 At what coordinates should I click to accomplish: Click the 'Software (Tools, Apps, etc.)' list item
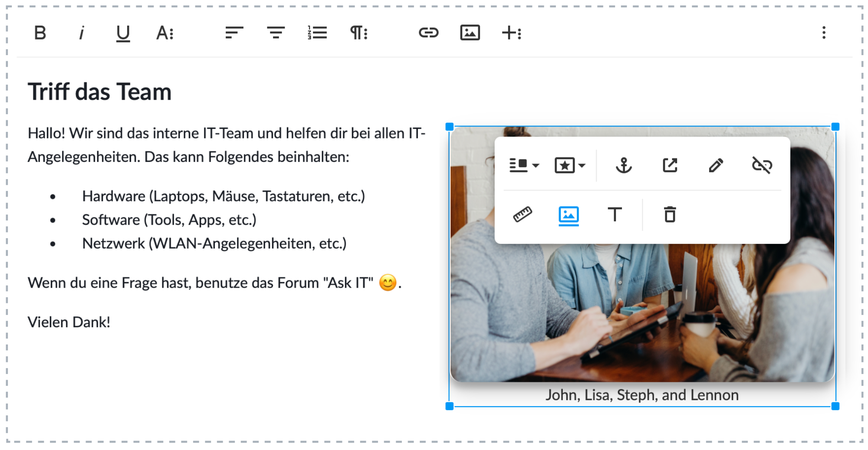point(169,220)
